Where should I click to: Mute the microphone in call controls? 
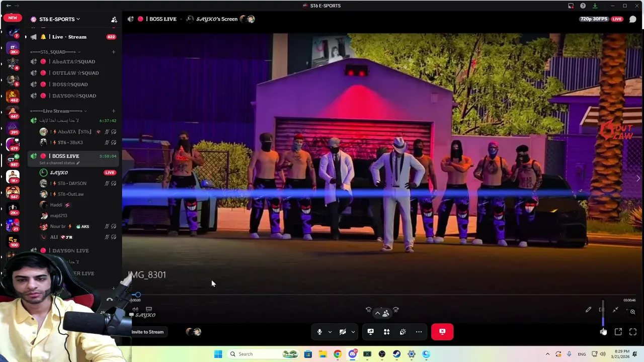(319, 332)
